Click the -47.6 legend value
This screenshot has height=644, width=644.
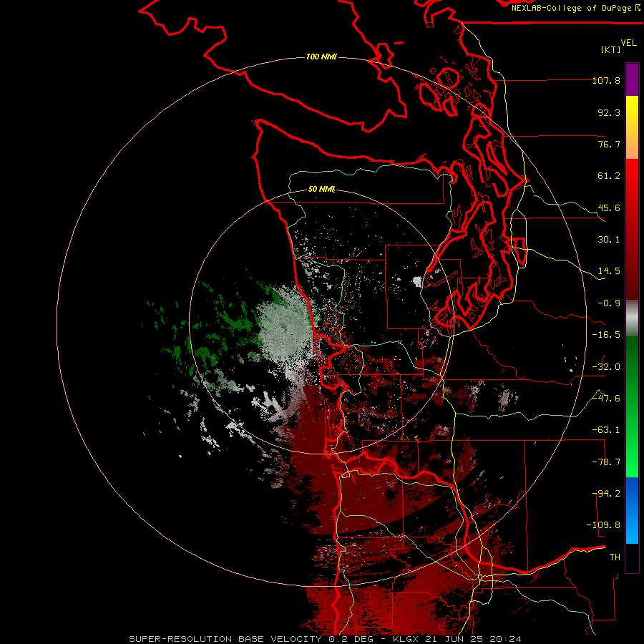click(x=606, y=399)
